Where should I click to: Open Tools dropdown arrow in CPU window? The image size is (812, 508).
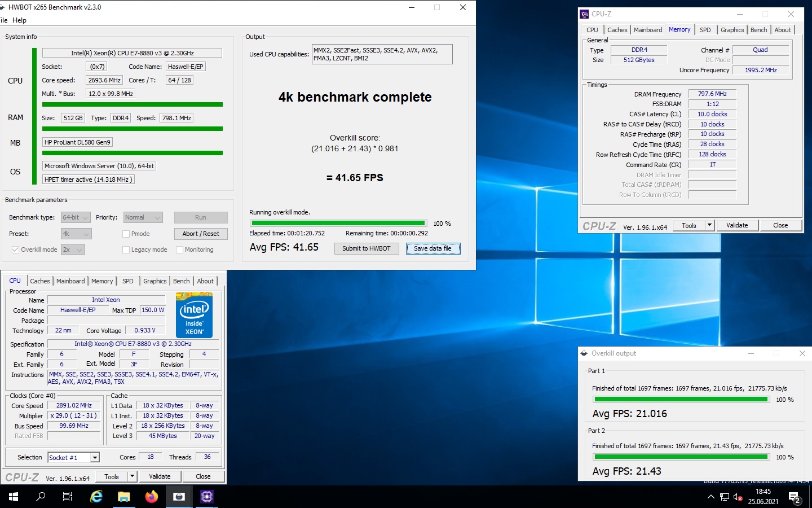click(x=132, y=477)
